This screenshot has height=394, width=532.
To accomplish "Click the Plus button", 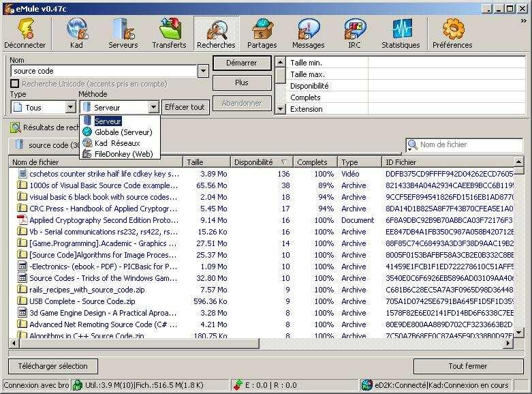I will click(242, 82).
